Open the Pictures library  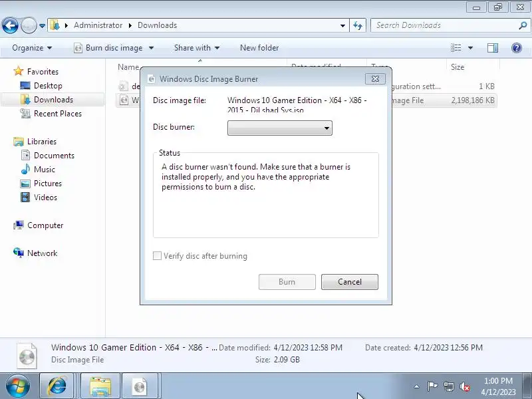pyautogui.click(x=48, y=184)
